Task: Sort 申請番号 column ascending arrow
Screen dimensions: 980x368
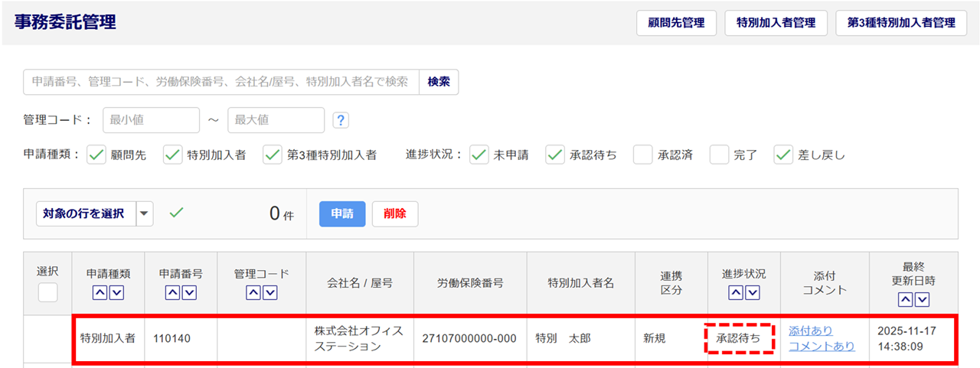Action: click(173, 292)
